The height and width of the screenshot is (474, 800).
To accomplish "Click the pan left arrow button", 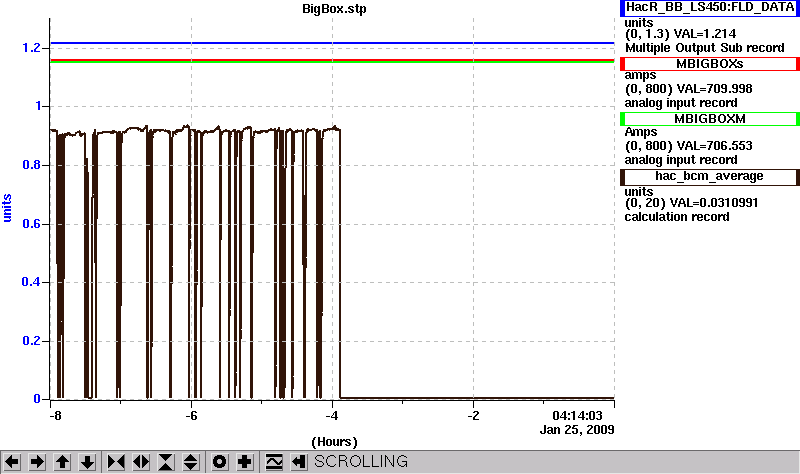I will click(12, 462).
